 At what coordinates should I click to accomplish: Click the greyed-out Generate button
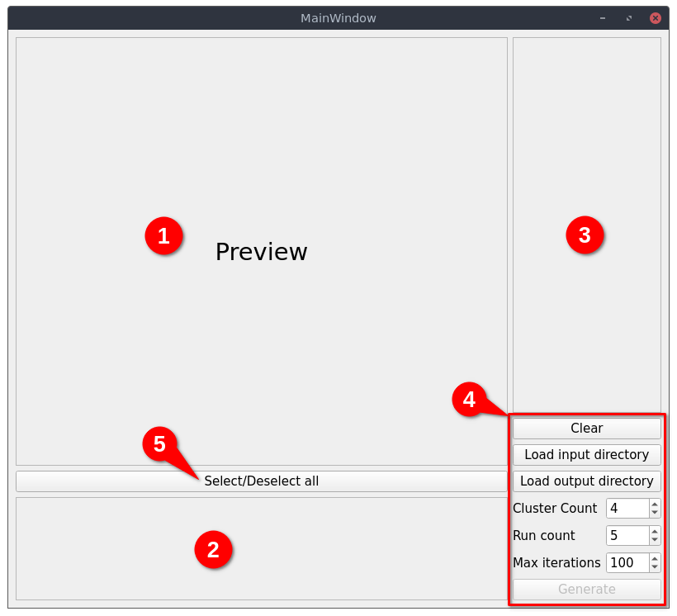(x=586, y=589)
